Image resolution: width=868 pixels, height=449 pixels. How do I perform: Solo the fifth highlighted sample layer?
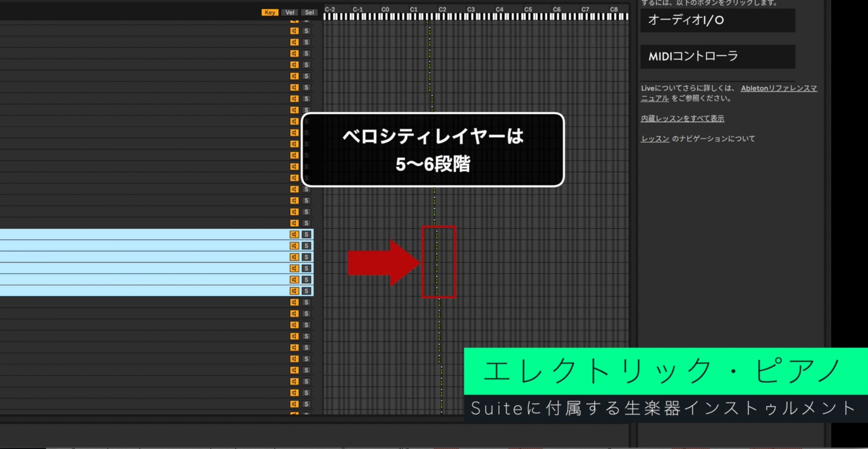(x=306, y=280)
